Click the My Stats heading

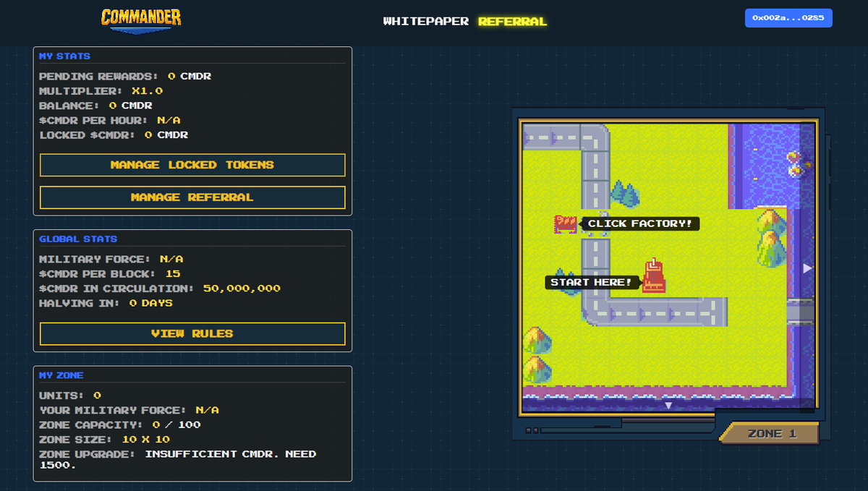tap(64, 56)
